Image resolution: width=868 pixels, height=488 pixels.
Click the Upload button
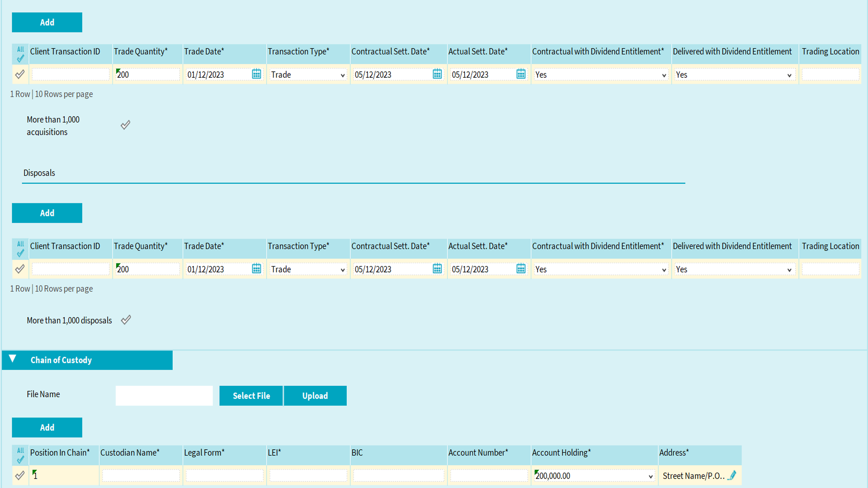coord(315,396)
